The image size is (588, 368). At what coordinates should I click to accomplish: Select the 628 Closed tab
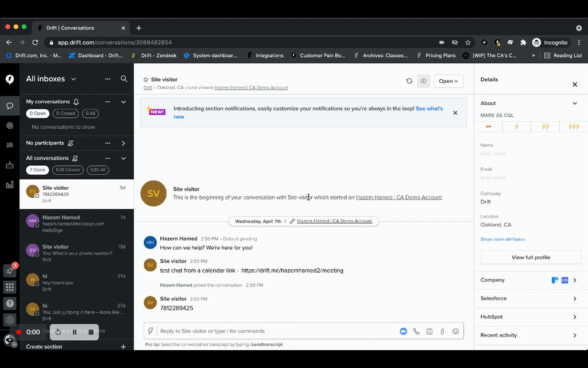[x=68, y=170]
